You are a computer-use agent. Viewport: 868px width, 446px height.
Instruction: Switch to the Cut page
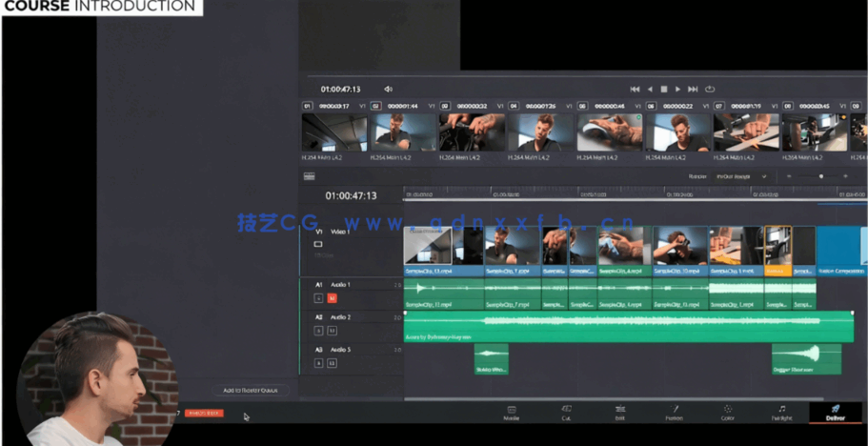[566, 413]
